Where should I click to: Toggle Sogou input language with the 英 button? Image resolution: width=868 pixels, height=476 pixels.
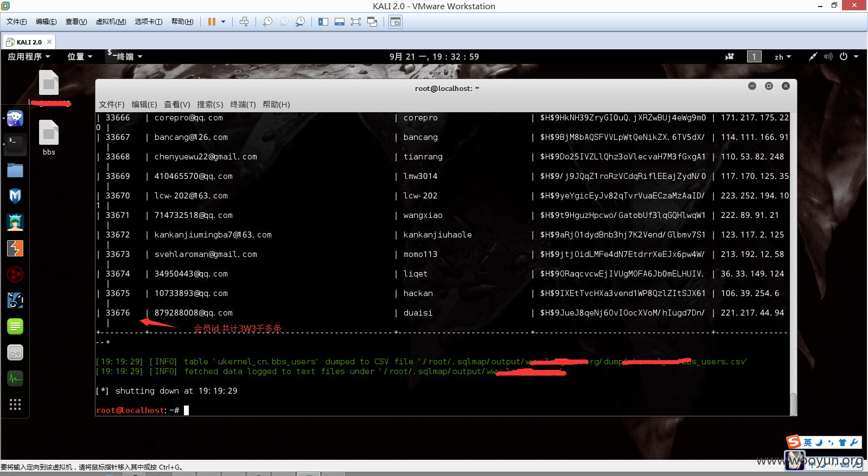click(x=808, y=442)
